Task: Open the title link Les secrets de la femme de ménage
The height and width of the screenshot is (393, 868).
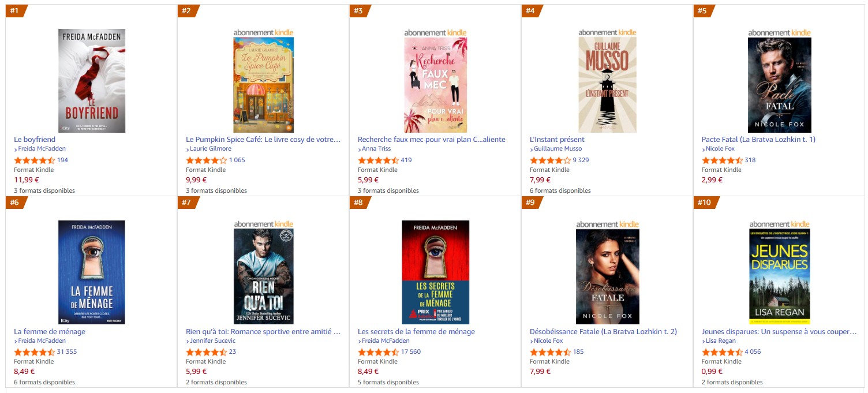Action: (x=416, y=332)
